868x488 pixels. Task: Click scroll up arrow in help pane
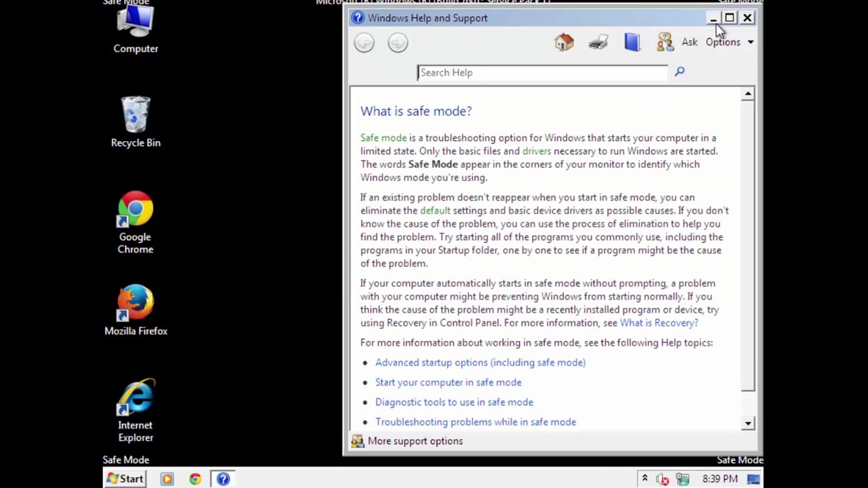pyautogui.click(x=748, y=94)
